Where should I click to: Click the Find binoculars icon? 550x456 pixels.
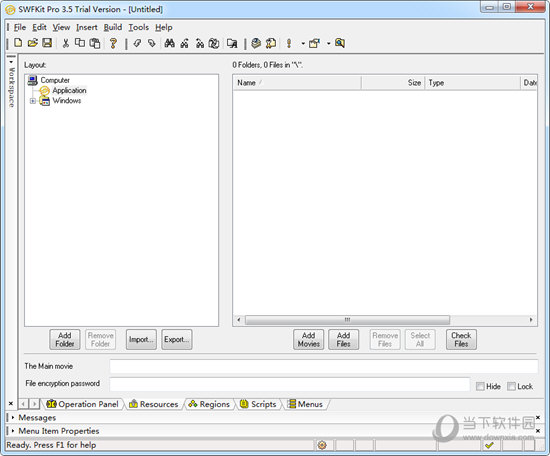[169, 43]
